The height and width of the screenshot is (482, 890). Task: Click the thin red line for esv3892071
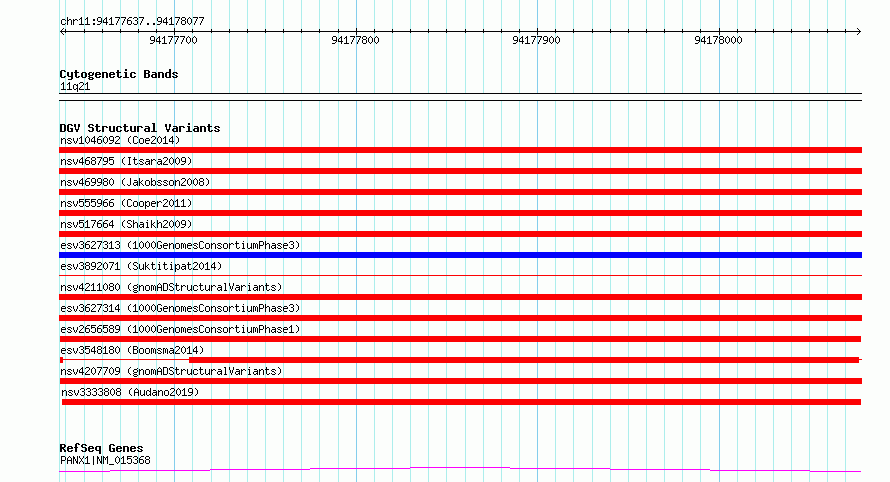tap(460, 275)
